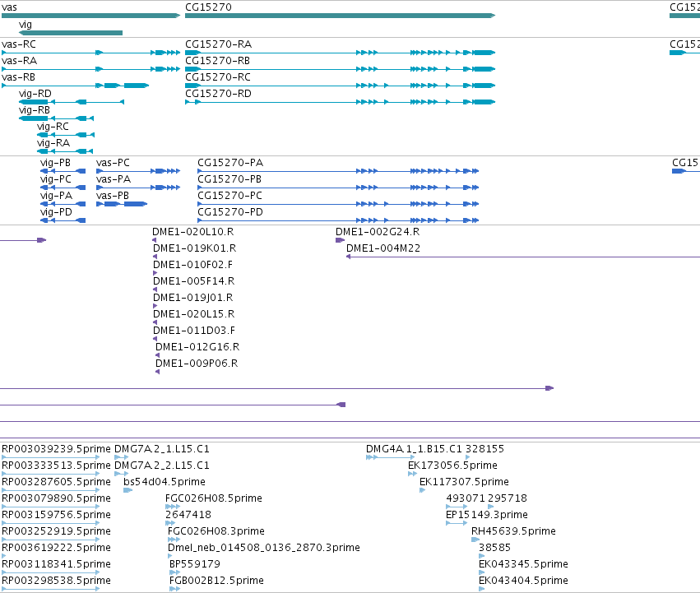700x593 pixels.
Task: Select the RH45639.5prime EST label
Action: point(514,531)
